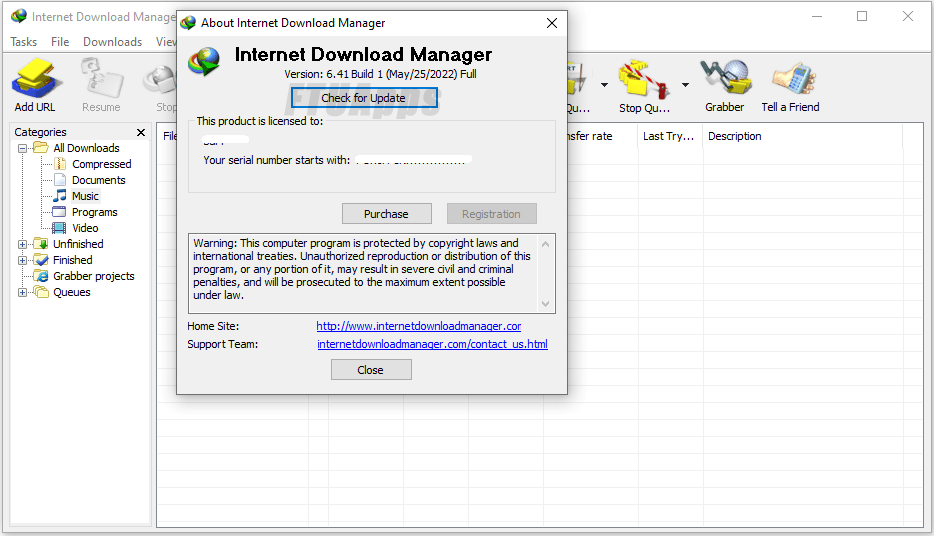Open the Start Queue dropdown arrow
Image resolution: width=934 pixels, height=536 pixels.
(604, 85)
